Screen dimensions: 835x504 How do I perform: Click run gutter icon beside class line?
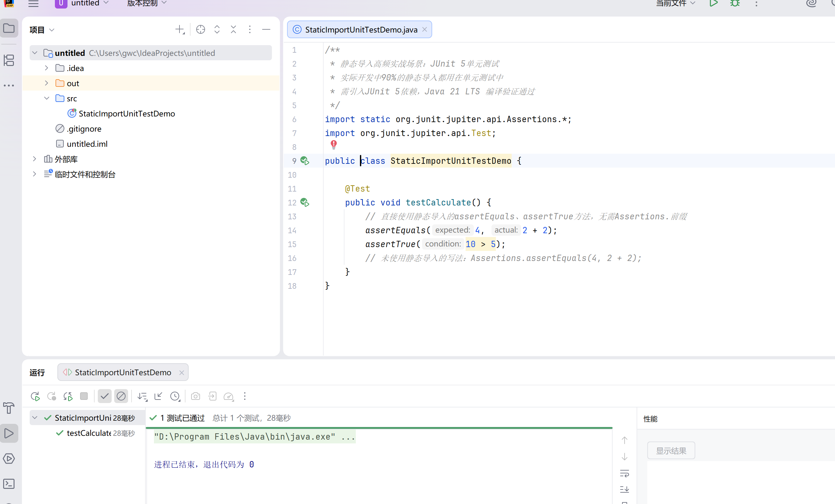click(x=305, y=161)
